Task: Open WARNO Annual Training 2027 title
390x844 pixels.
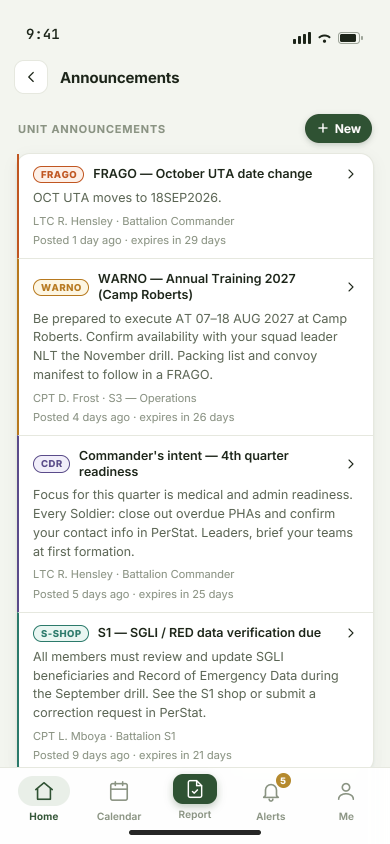Action: [x=197, y=287]
